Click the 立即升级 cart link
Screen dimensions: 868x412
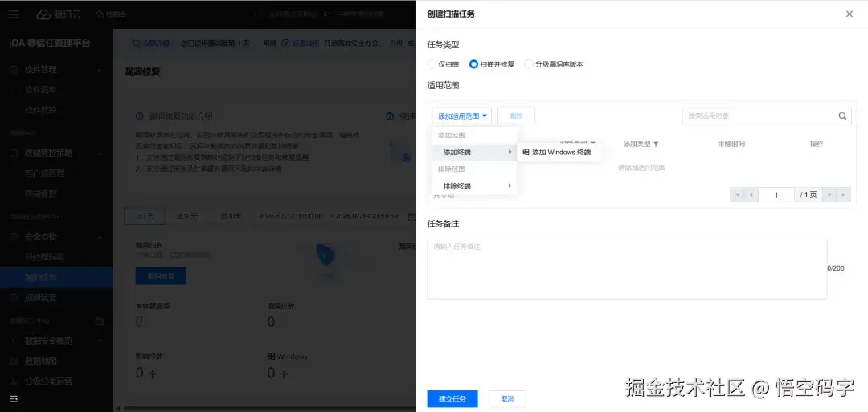[150, 43]
